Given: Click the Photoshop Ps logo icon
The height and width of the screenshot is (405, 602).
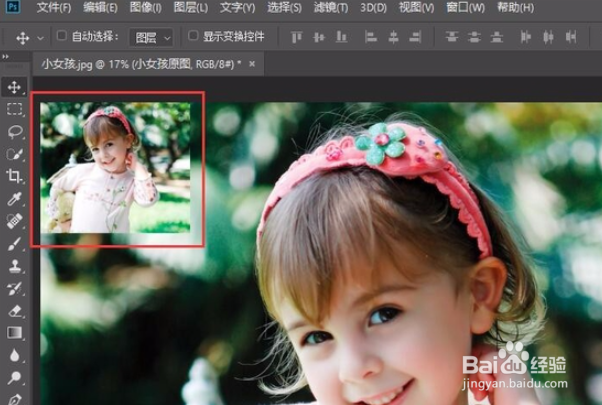Looking at the screenshot, I should [13, 7].
